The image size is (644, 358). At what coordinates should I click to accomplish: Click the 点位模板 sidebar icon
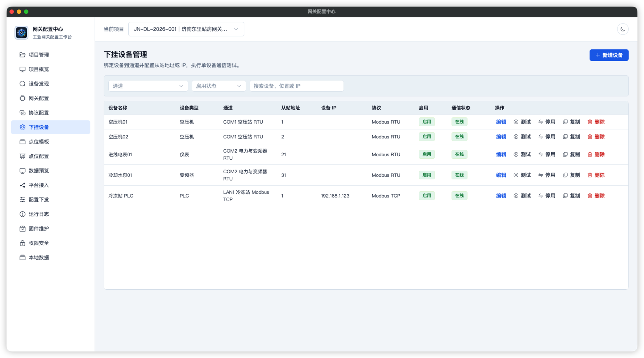[x=22, y=142]
